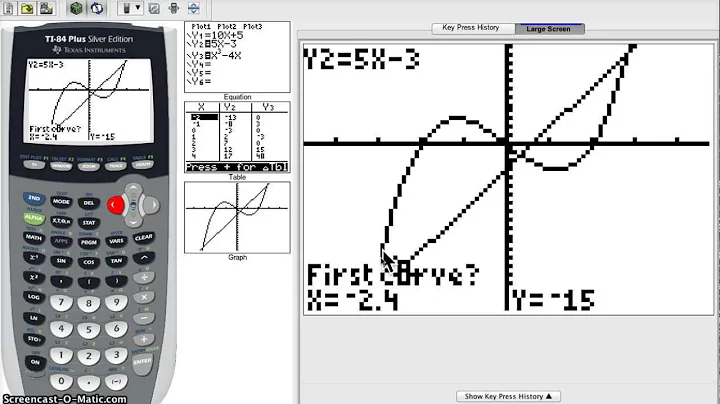Click the ZOOM calculator key

click(89, 166)
